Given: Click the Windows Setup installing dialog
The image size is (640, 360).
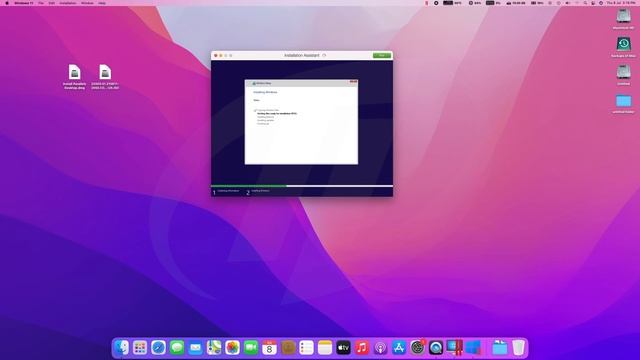Looking at the screenshot, I should pos(301,122).
